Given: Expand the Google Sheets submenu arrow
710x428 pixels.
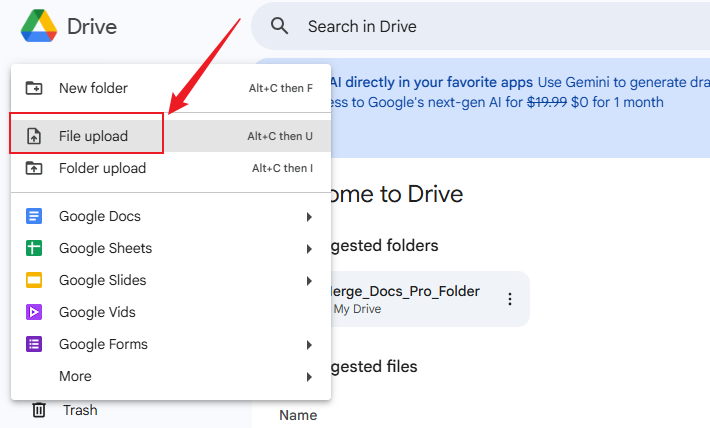Looking at the screenshot, I should (x=309, y=249).
